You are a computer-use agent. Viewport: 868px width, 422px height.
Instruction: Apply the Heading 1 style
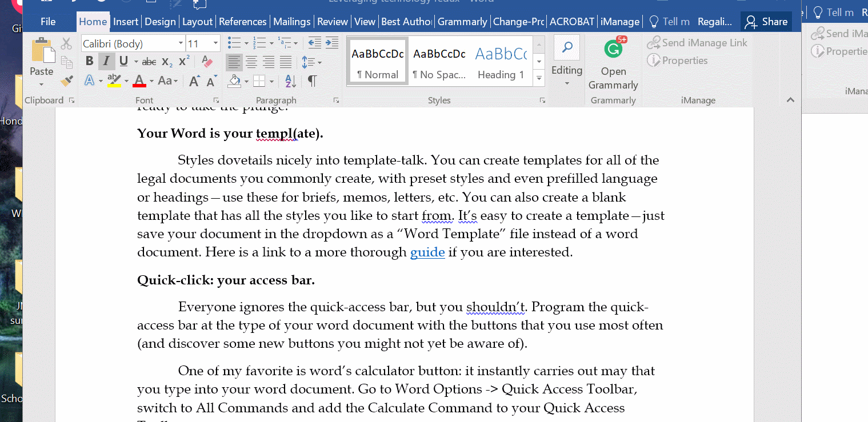click(x=501, y=61)
